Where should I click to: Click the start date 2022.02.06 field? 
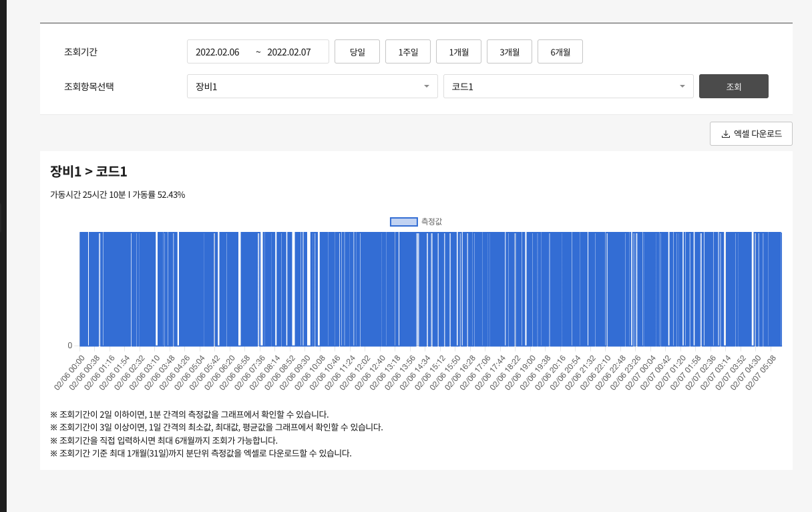[x=218, y=52]
